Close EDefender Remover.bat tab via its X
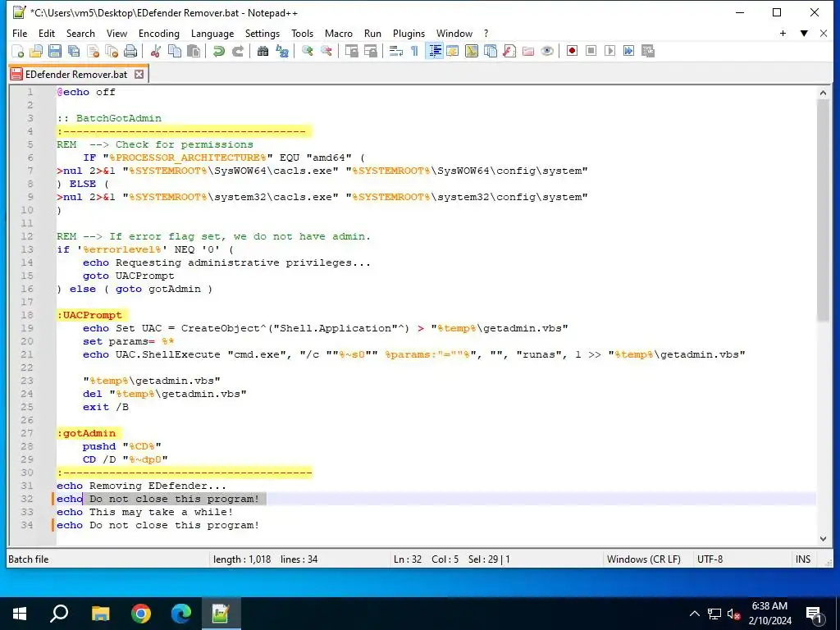 click(x=139, y=75)
